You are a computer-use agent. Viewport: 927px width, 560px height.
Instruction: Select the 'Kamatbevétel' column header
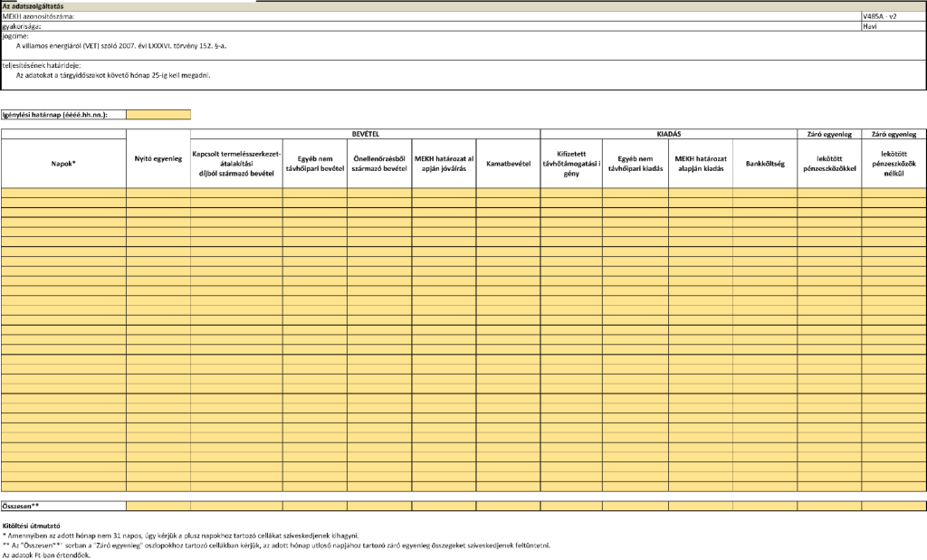pos(509,164)
